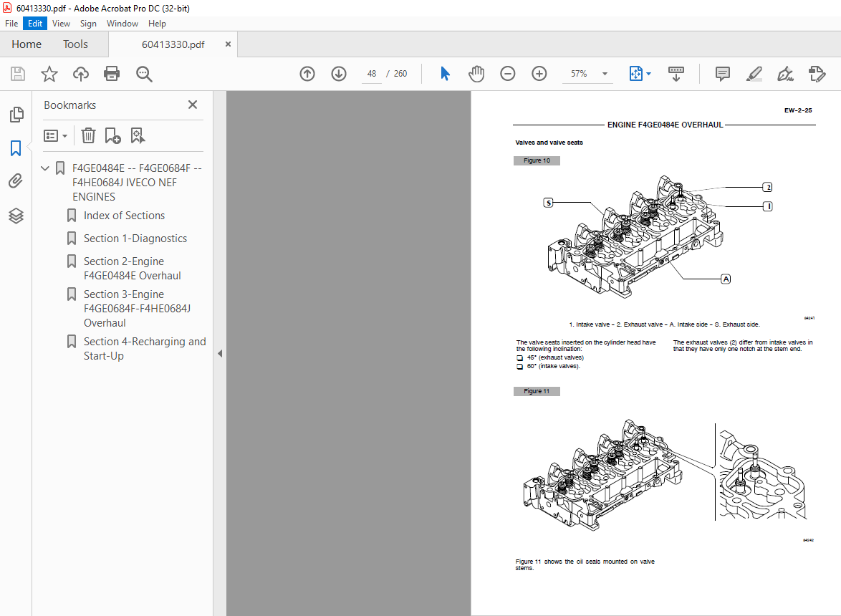
Task: Jump to Section 1-Diagnostics bookmark
Action: pyautogui.click(x=135, y=239)
